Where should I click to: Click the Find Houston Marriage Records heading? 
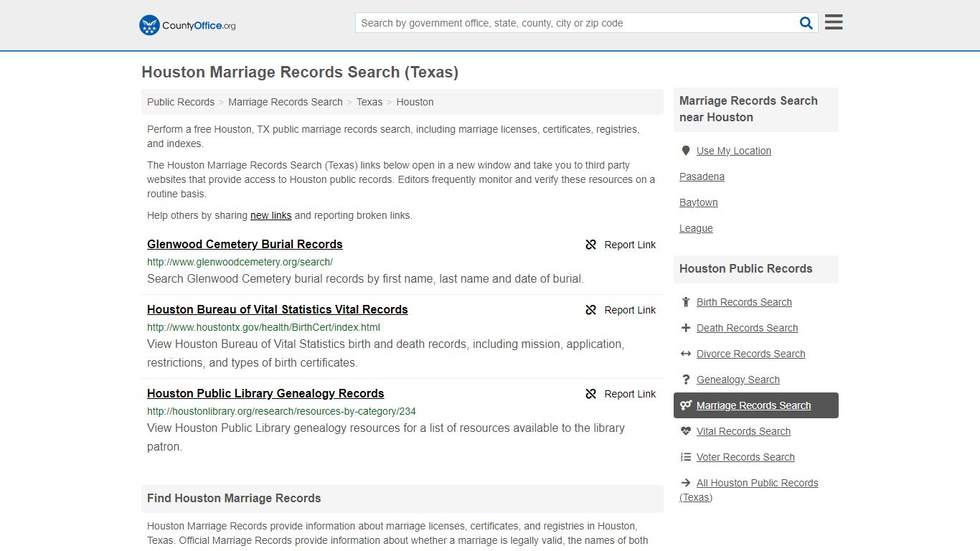coord(234,498)
